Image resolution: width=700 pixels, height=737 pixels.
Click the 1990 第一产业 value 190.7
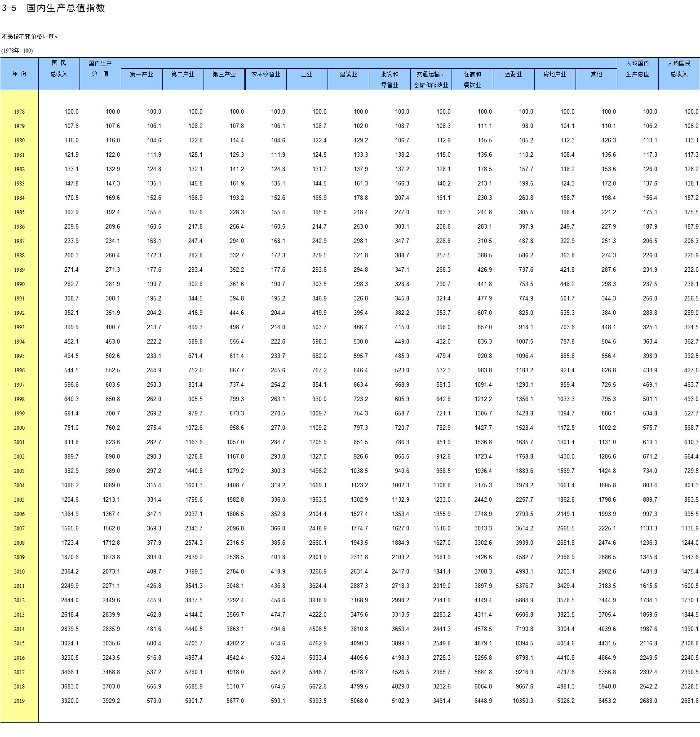point(154,284)
